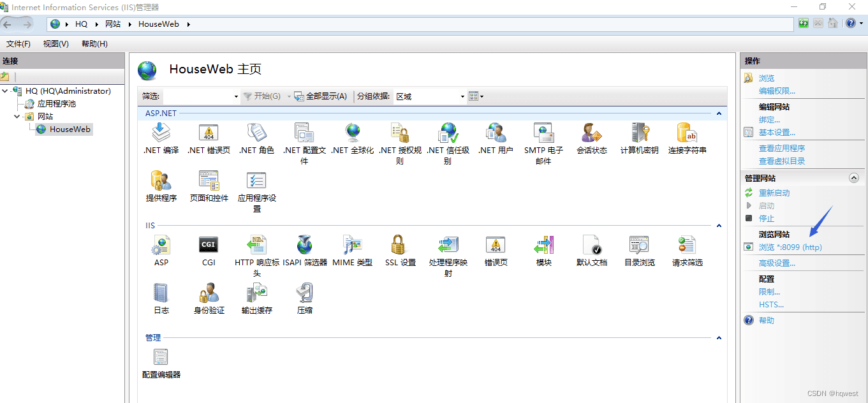Open the 应用程序设置 feature
This screenshot has height=403, width=868.
pos(256,192)
